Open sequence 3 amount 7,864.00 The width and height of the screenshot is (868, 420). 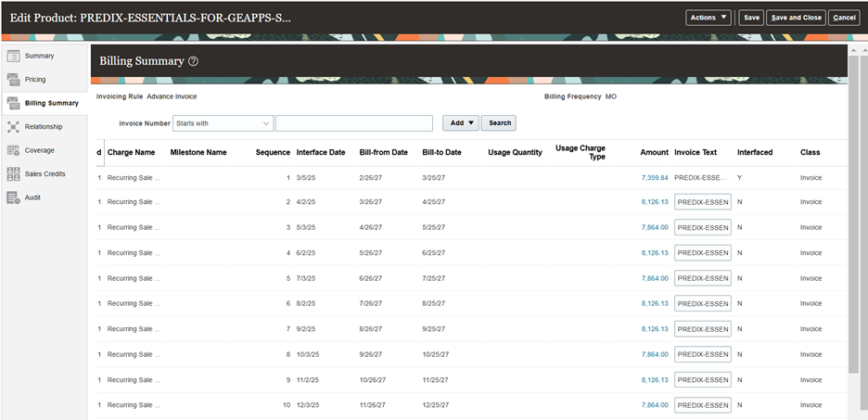(655, 227)
